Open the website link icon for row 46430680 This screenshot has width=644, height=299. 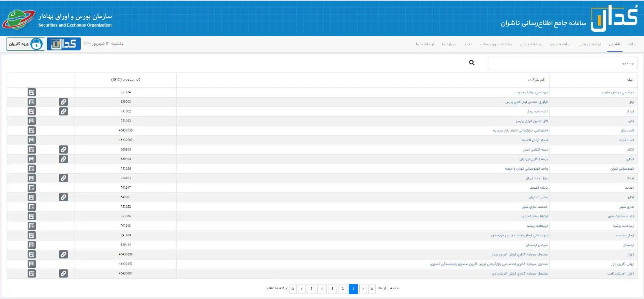tap(63, 254)
